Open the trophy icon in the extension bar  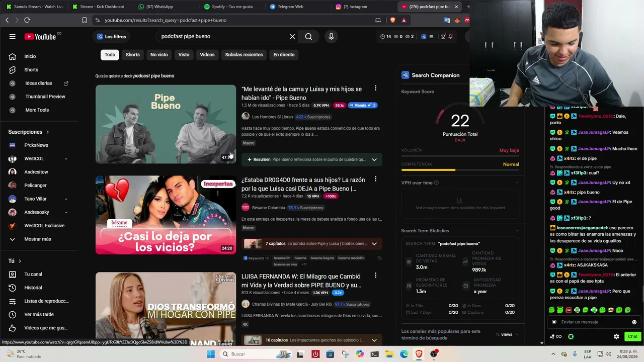tap(443, 36)
